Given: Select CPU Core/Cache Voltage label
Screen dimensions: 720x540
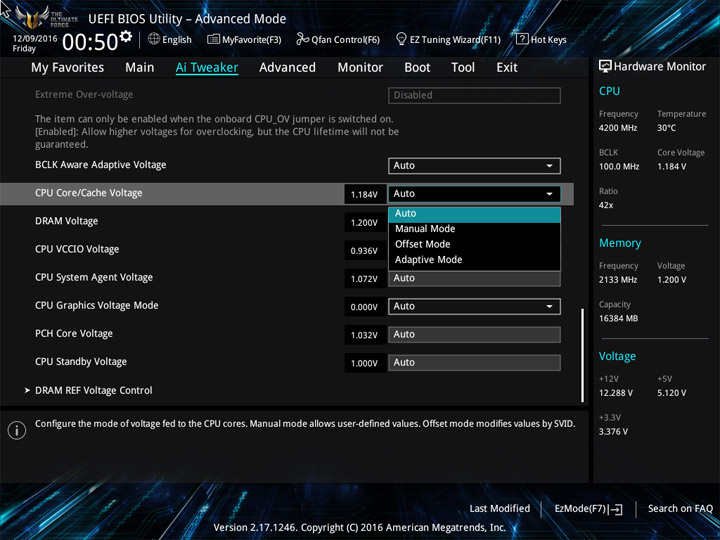Looking at the screenshot, I should point(89,193).
